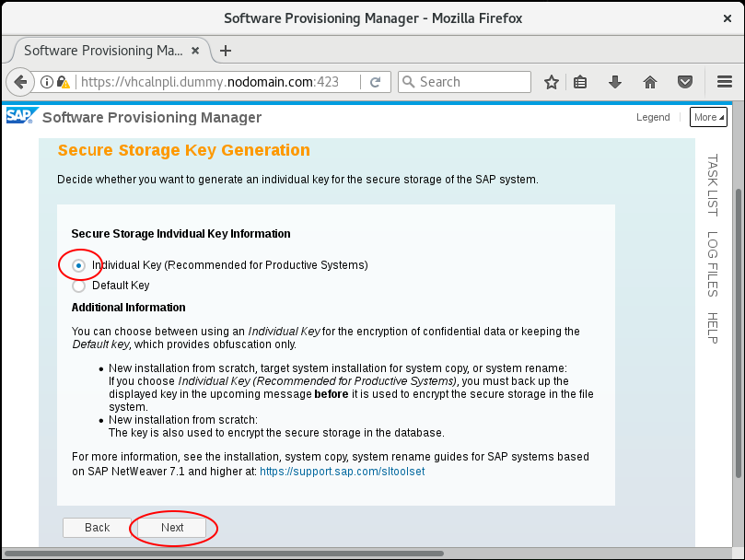Screen dimensions: 745x560
Task: Expand the More dropdown menu
Action: (708, 117)
